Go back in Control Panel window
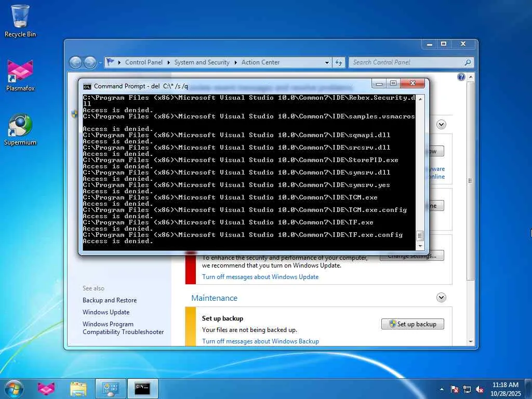The height and width of the screenshot is (399, 532). [x=75, y=62]
